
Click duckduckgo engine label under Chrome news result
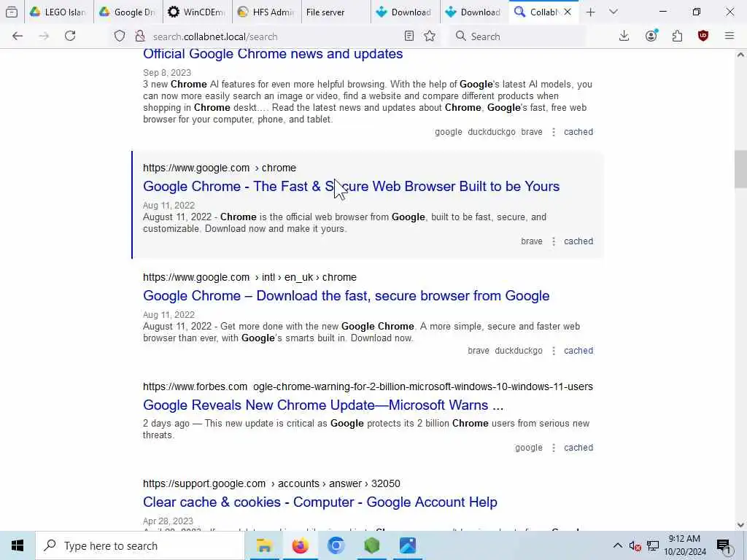(492, 132)
